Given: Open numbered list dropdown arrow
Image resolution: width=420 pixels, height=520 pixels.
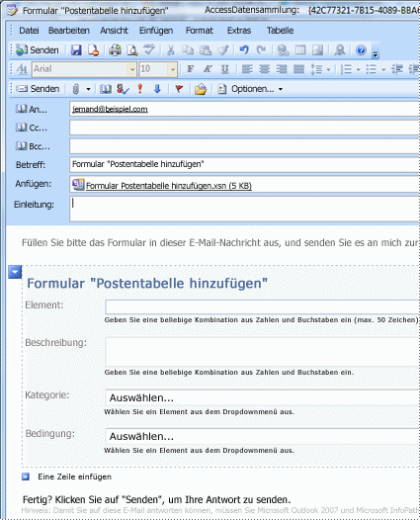Looking at the screenshot, I should (x=358, y=69).
